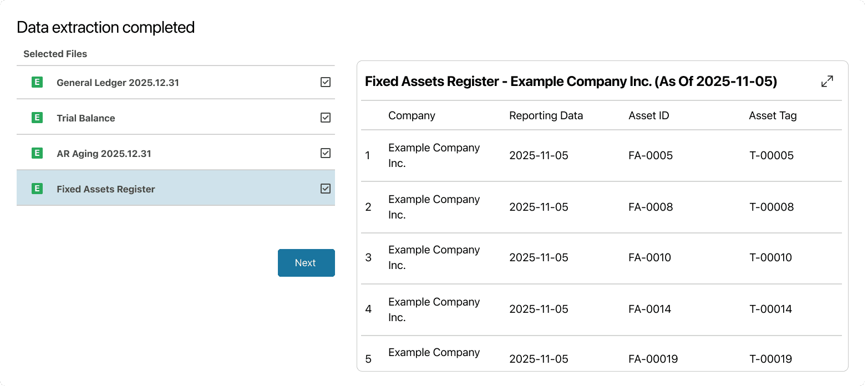Click the Fixed Assets Register Excel icon
Viewport: 868px width, 386px height.
[37, 189]
